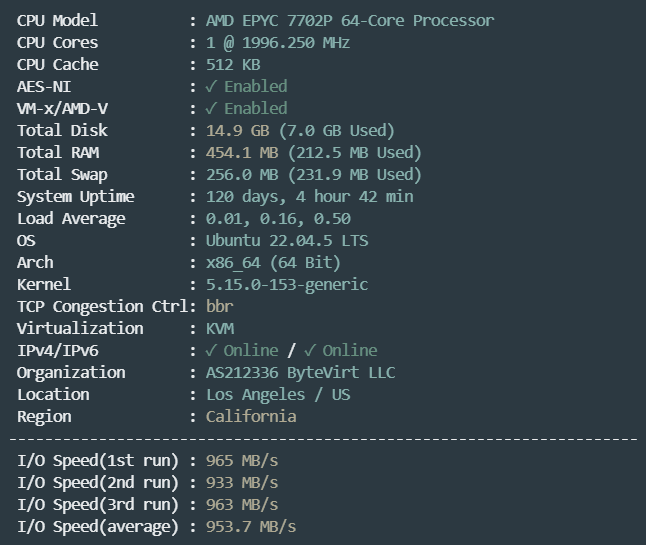Image resolution: width=646 pixels, height=545 pixels.
Task: Click the Los Angeles / US location
Action: click(x=278, y=395)
